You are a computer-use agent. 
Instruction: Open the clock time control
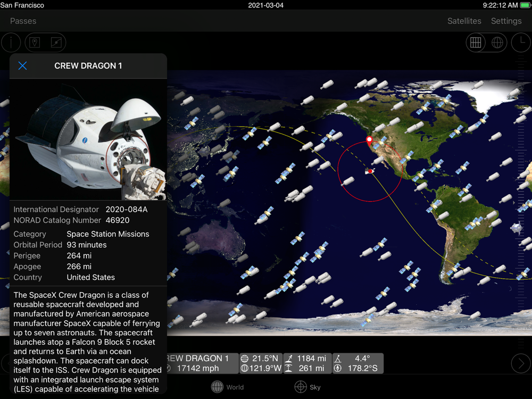521,43
